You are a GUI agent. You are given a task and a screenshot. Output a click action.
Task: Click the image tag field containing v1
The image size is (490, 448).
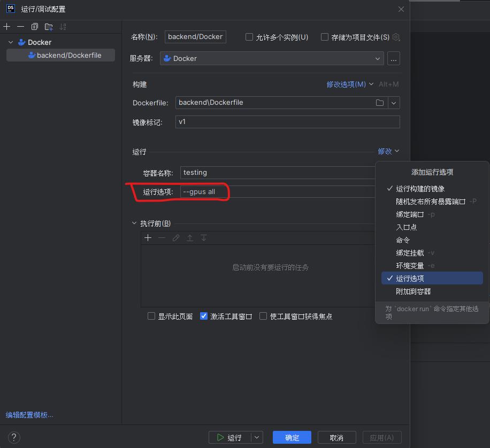pyautogui.click(x=287, y=122)
